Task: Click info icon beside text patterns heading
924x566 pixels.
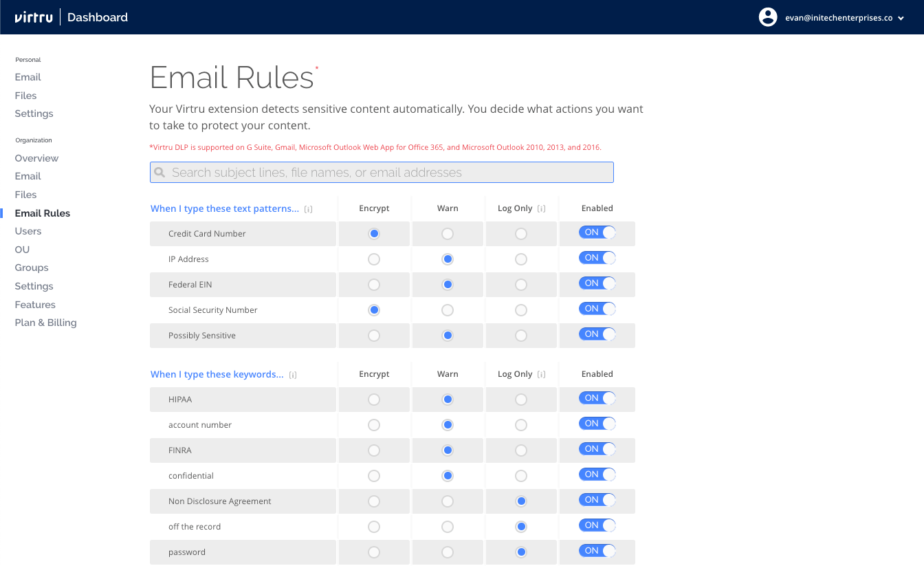Action: (308, 209)
